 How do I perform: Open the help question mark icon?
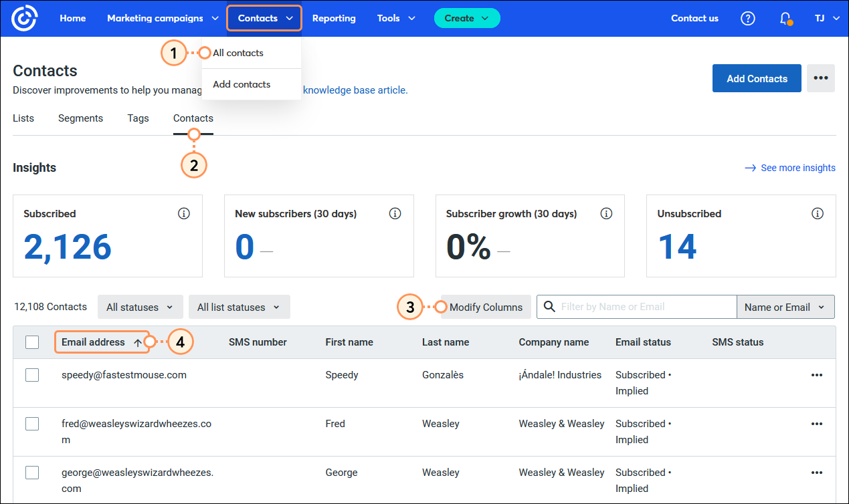point(747,18)
